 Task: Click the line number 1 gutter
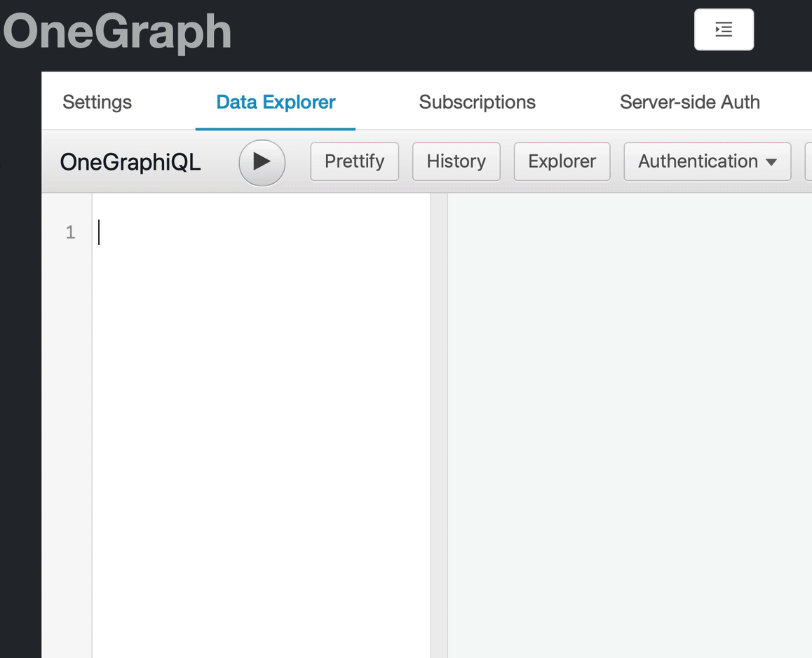click(70, 232)
